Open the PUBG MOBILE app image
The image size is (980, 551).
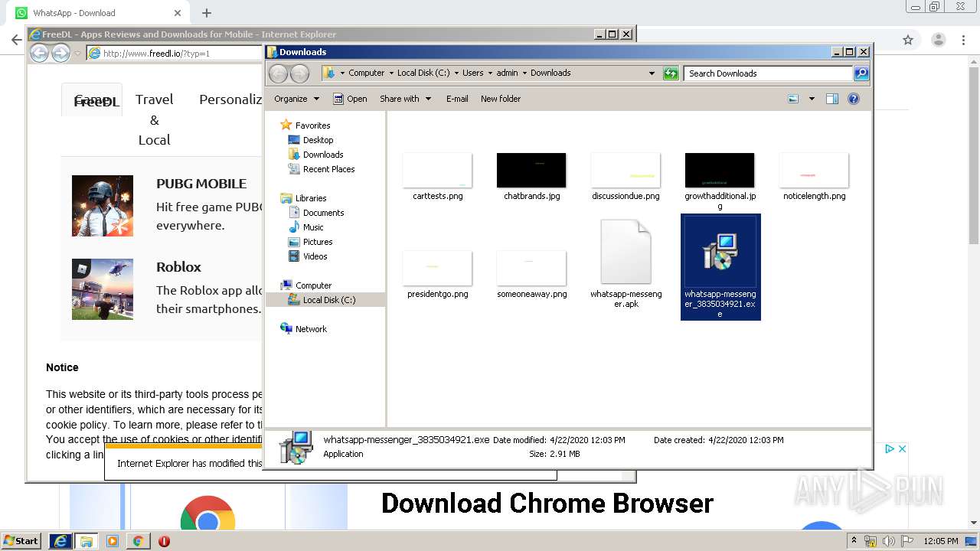(x=103, y=206)
